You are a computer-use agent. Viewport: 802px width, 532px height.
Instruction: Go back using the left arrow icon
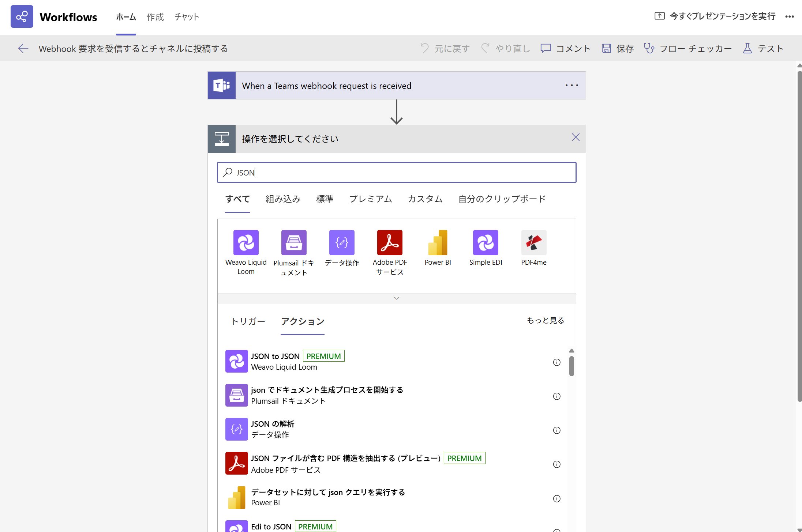point(23,48)
